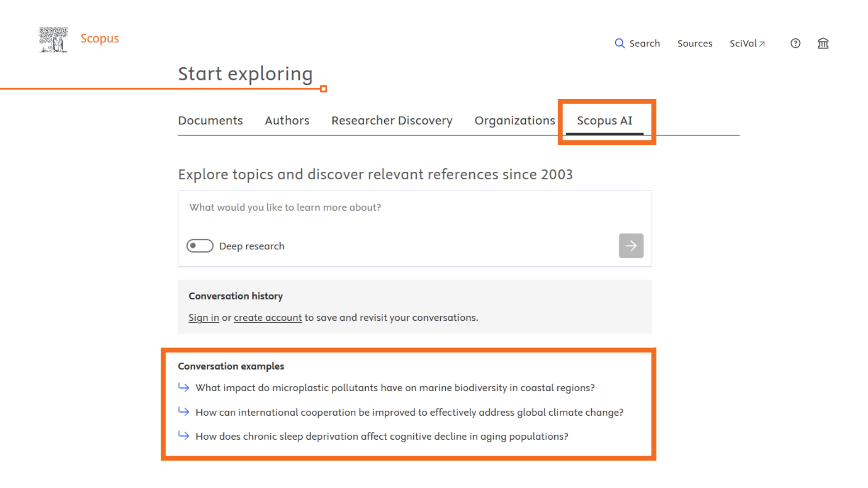868x488 pixels.
Task: Switch to the Authors tab
Action: click(x=287, y=121)
